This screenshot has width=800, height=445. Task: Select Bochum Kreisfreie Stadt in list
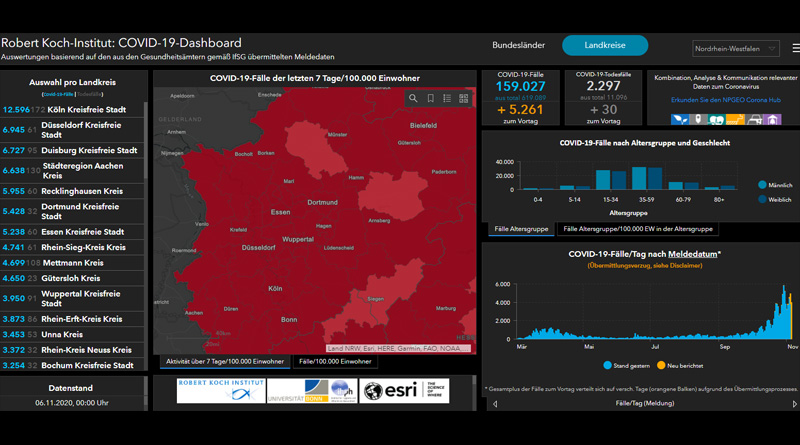coord(72,365)
